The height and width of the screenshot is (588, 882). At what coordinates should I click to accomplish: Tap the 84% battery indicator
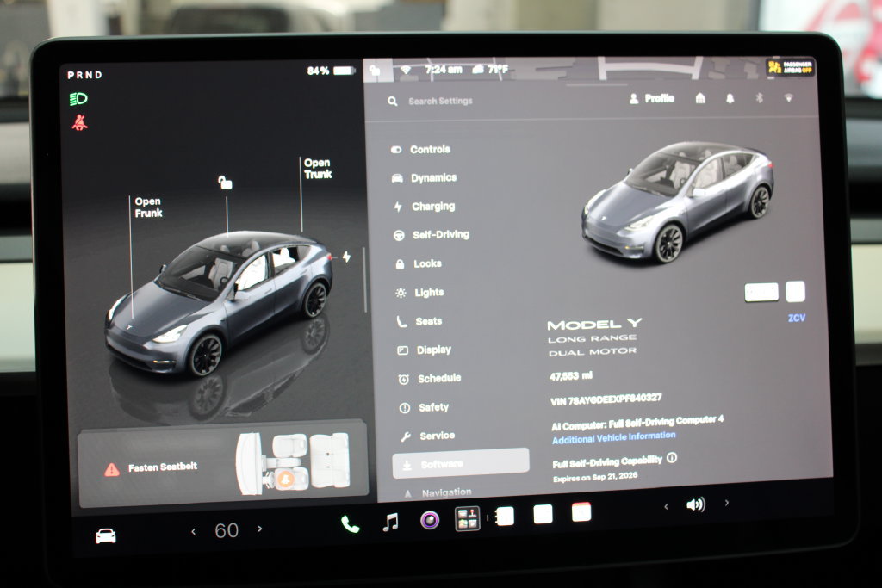click(x=331, y=71)
